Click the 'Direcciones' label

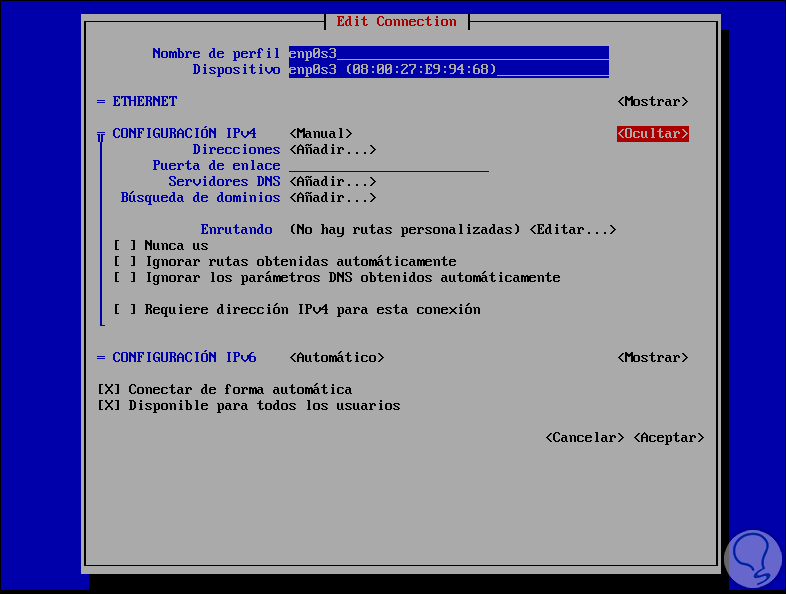click(x=237, y=149)
